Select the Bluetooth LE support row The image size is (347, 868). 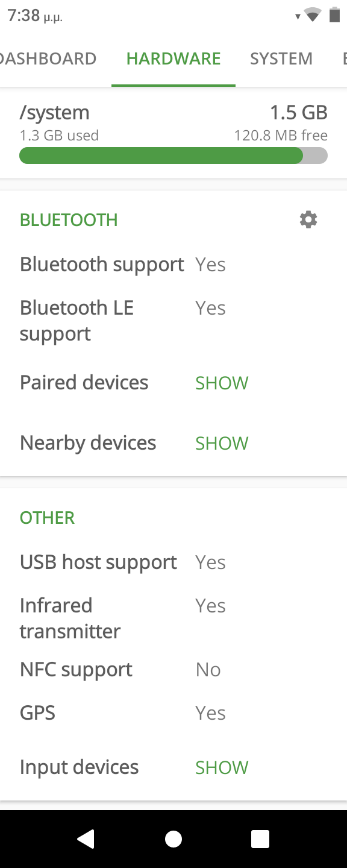pyautogui.click(x=173, y=321)
